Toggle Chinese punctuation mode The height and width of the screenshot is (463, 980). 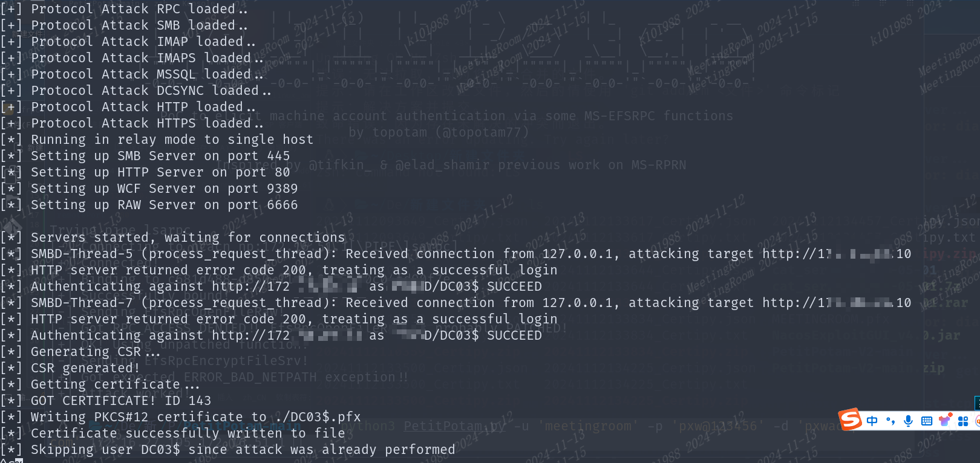[x=890, y=421]
